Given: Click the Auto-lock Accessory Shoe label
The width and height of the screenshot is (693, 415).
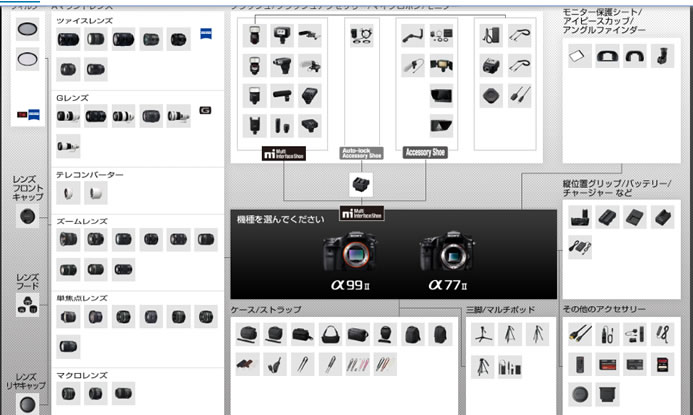Looking at the screenshot, I should (x=361, y=153).
